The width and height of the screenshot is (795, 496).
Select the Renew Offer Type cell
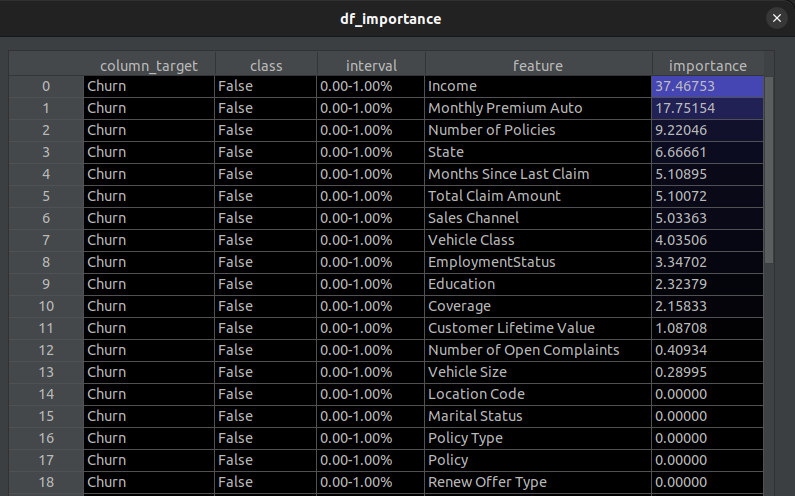click(538, 482)
